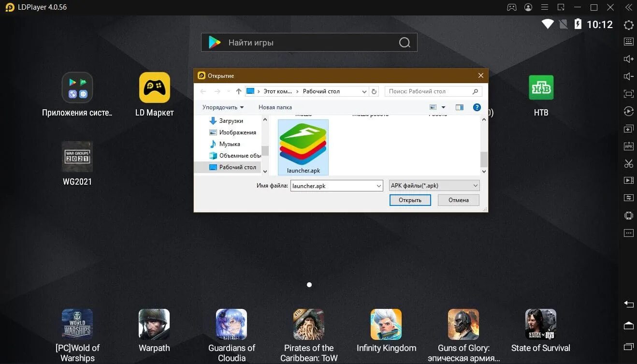
Task: Open Приложения системы folder
Action: (x=77, y=94)
